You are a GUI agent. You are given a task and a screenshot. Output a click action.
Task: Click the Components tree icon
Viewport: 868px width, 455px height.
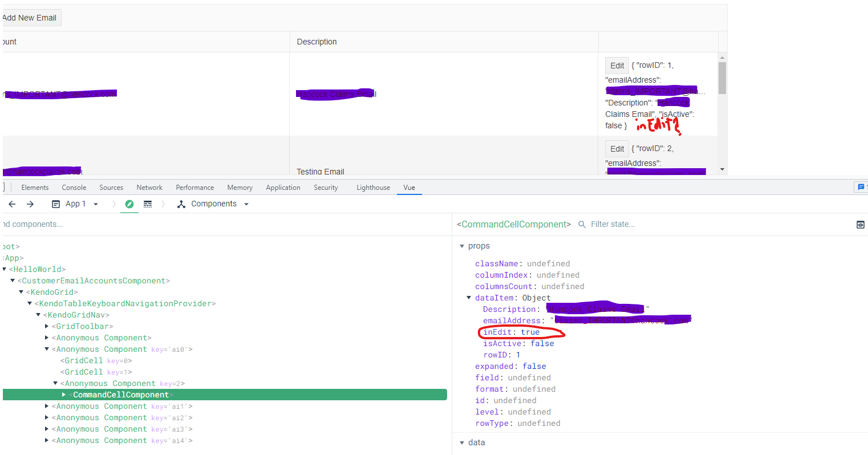pyautogui.click(x=181, y=204)
